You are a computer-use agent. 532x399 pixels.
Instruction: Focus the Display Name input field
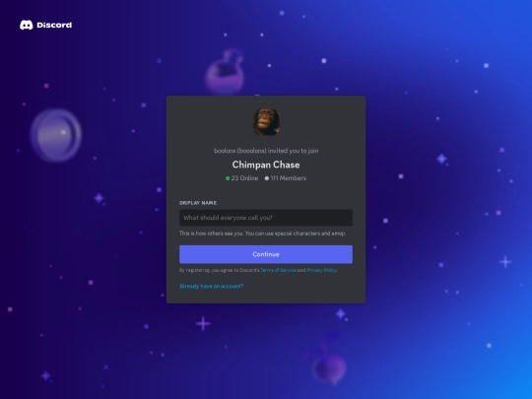[266, 218]
